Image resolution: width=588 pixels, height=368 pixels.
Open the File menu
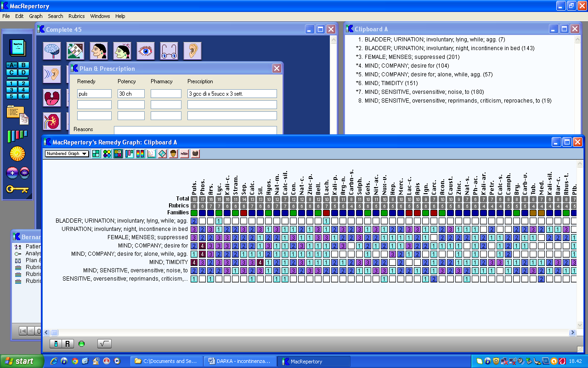pos(6,16)
